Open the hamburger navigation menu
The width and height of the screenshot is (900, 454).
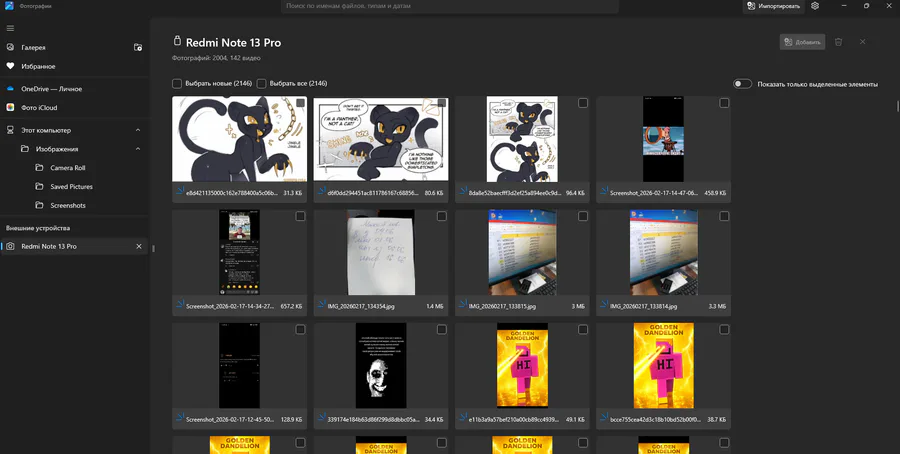(10, 28)
